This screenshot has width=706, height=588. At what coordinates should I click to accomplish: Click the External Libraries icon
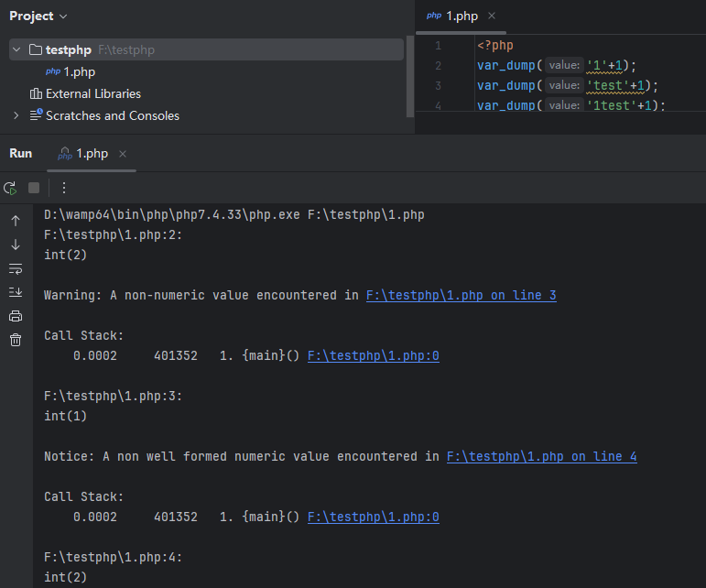pos(37,93)
